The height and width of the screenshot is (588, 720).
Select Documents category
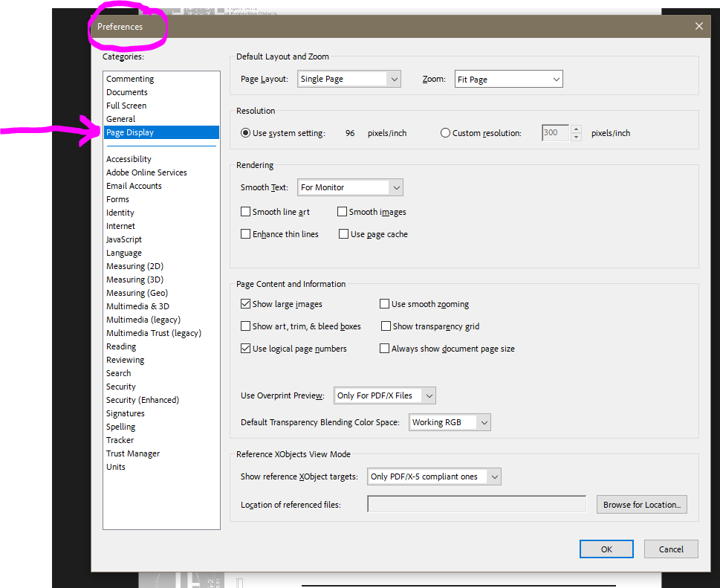point(127,92)
